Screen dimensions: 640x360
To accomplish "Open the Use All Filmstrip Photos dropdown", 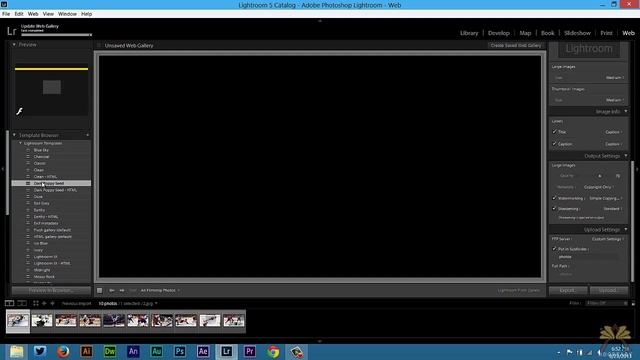I will tap(160, 290).
